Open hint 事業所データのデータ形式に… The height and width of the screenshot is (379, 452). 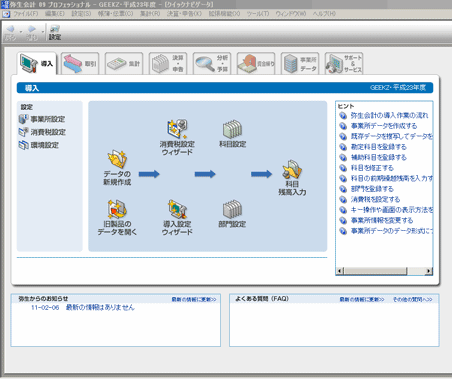pyautogui.click(x=391, y=231)
